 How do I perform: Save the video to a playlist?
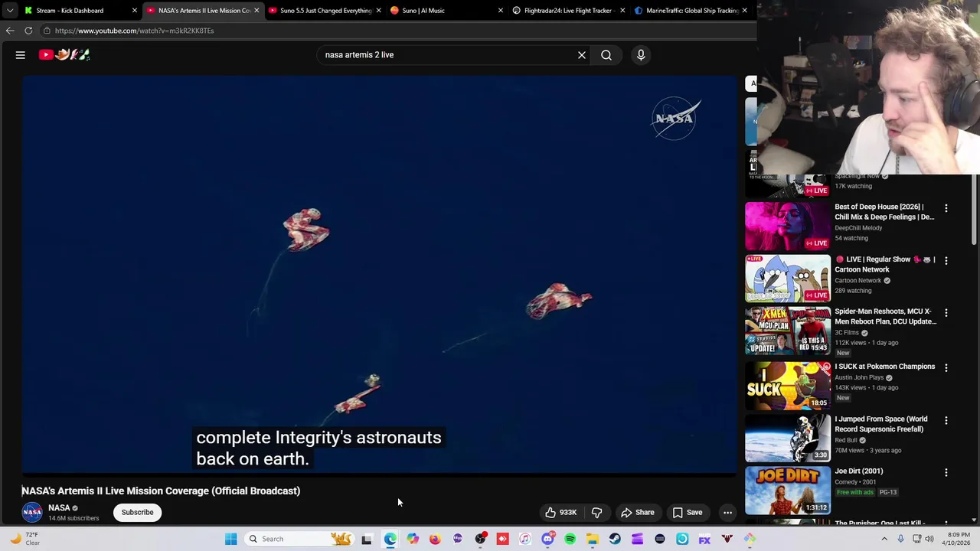pos(687,513)
